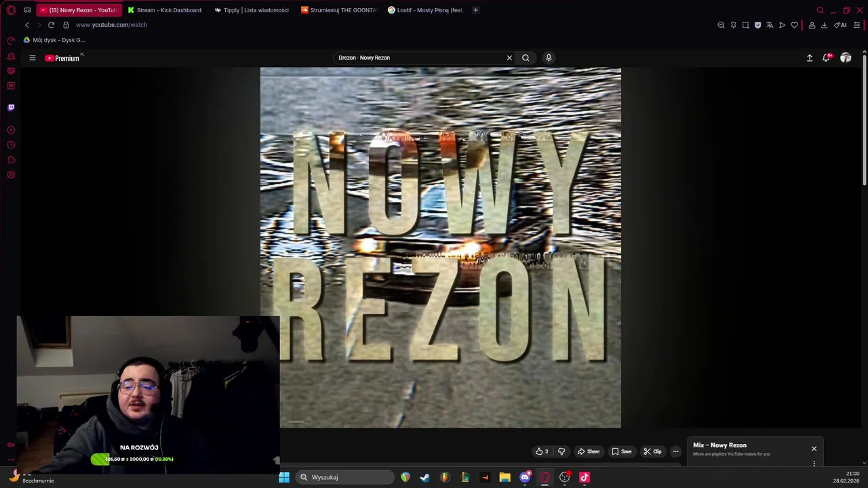Open File Explorer from taskbar
Image resolution: width=868 pixels, height=488 pixels.
tap(505, 477)
